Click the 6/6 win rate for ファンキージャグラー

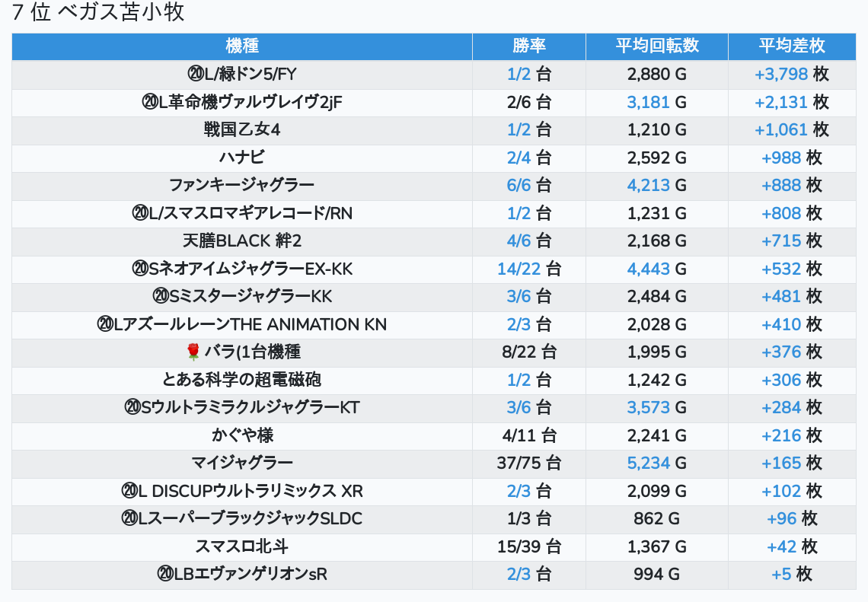click(519, 185)
